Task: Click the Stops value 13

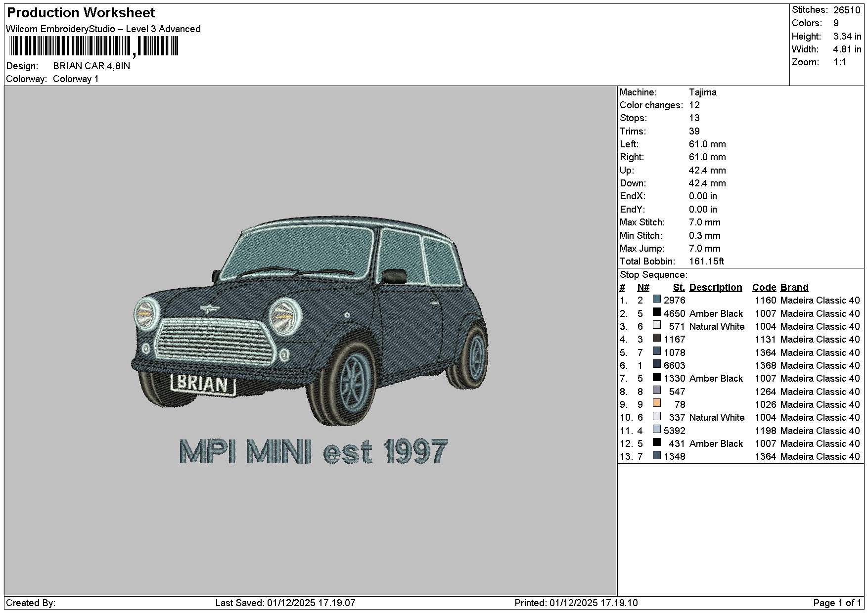Action: (694, 118)
